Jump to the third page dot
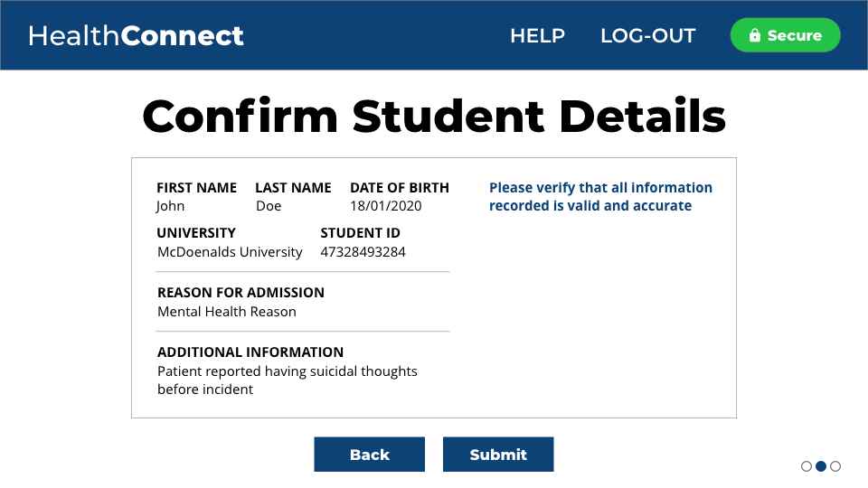The width and height of the screenshot is (868, 488). pyautogui.click(x=835, y=466)
